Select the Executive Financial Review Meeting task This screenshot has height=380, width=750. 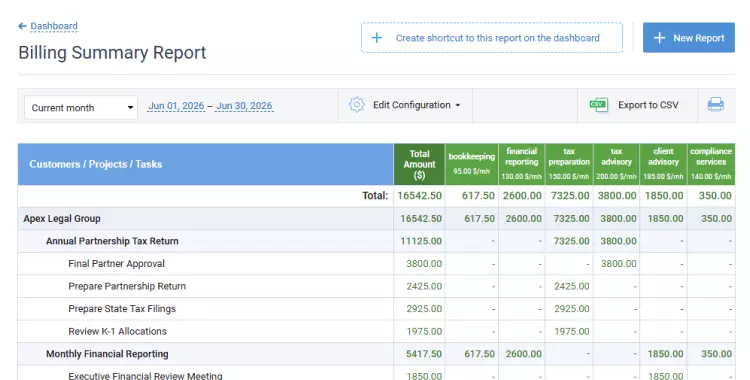145,376
